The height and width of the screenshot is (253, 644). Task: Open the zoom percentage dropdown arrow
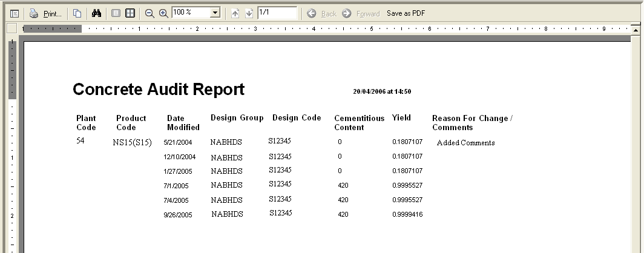tap(215, 13)
